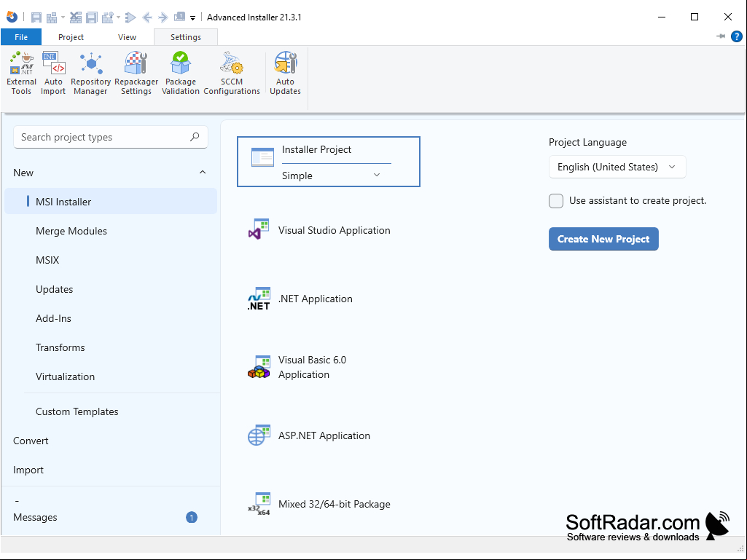Image resolution: width=747 pixels, height=560 pixels.
Task: Open the External Tools settings
Action: [x=21, y=74]
